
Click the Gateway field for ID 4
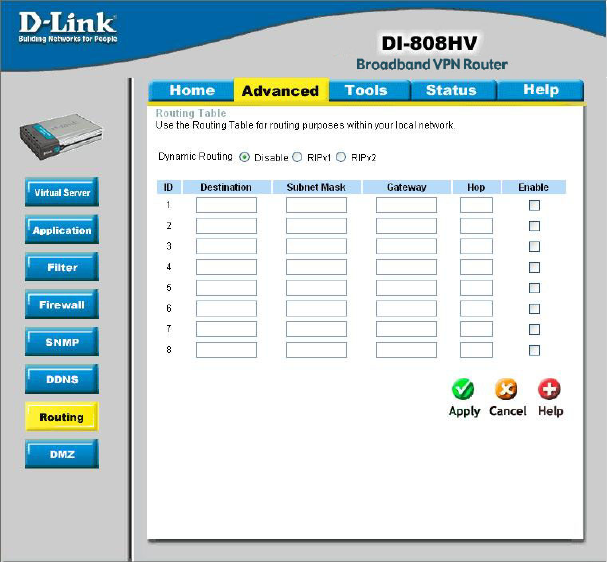pos(406,267)
